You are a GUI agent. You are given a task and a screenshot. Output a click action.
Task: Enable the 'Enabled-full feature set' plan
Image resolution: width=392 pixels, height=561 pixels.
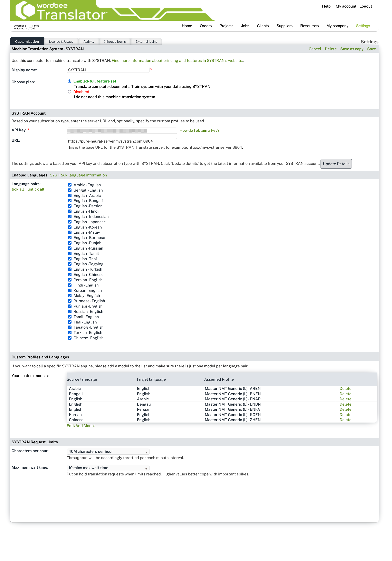click(69, 81)
